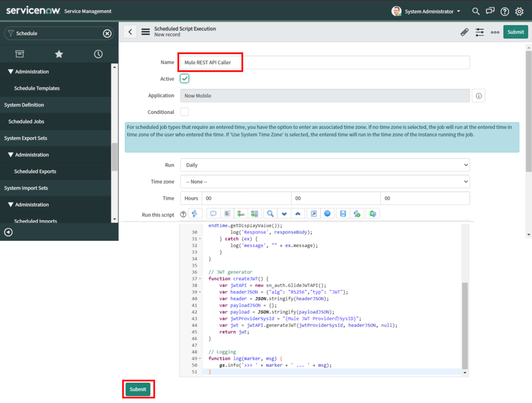Open Scheduled Exports module
The width and height of the screenshot is (532, 403).
[35, 172]
